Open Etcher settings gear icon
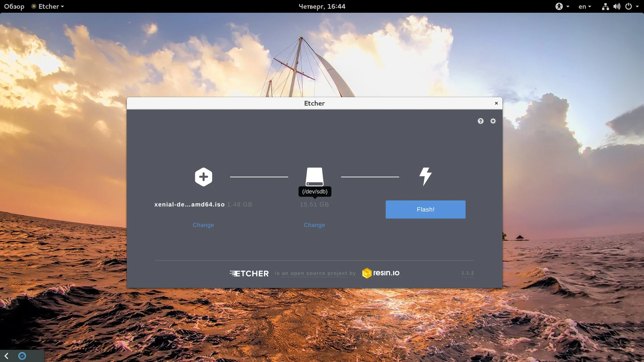644x362 pixels. click(493, 121)
